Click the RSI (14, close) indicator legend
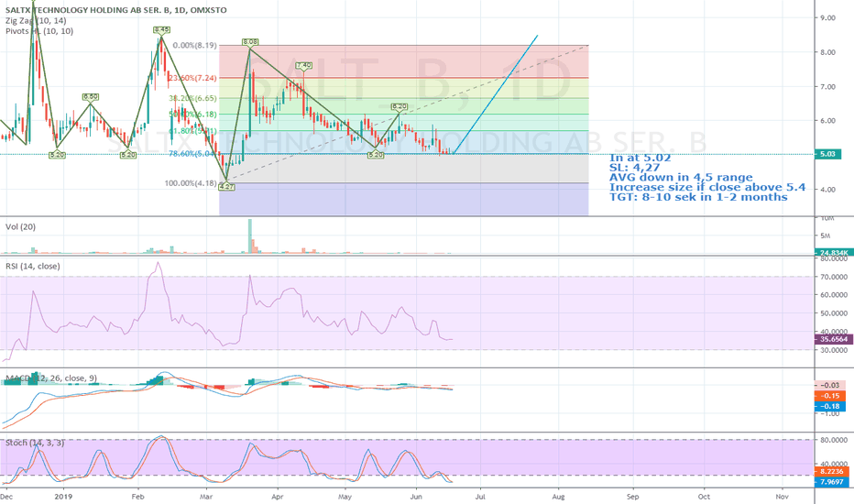Screen dimensions: 854x504 [x=33, y=266]
